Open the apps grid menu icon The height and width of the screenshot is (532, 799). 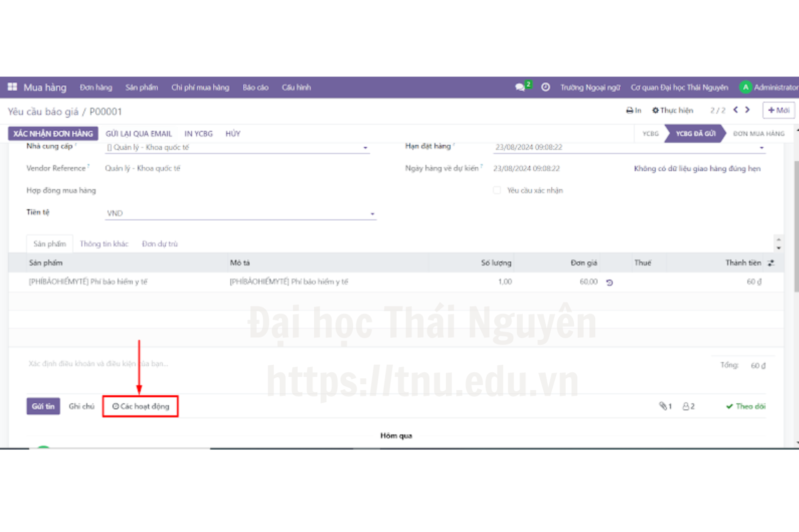tap(12, 87)
